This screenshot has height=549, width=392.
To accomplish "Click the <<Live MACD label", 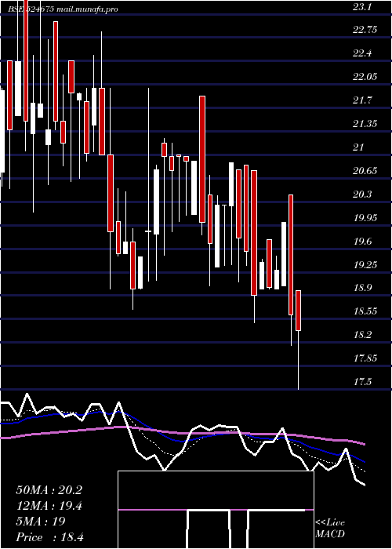I will click(330, 529).
